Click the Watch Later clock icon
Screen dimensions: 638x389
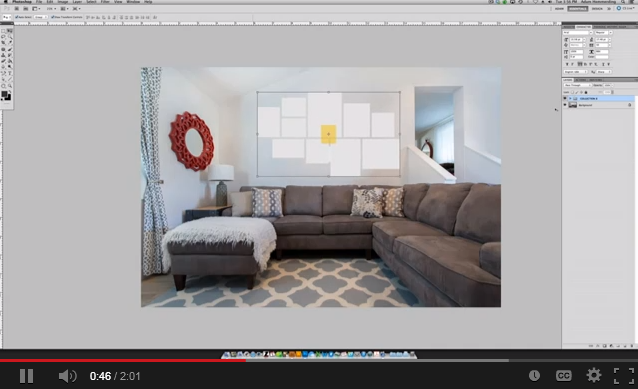534,376
